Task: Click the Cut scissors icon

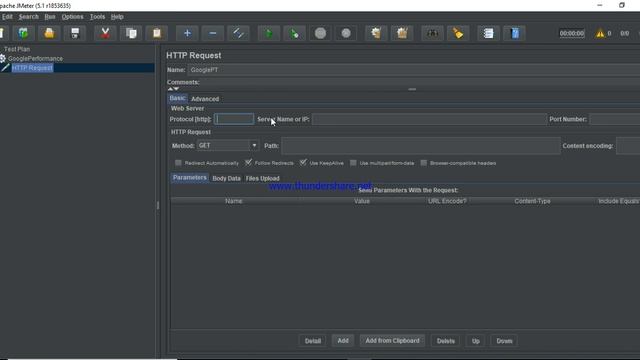Action: pos(105,33)
